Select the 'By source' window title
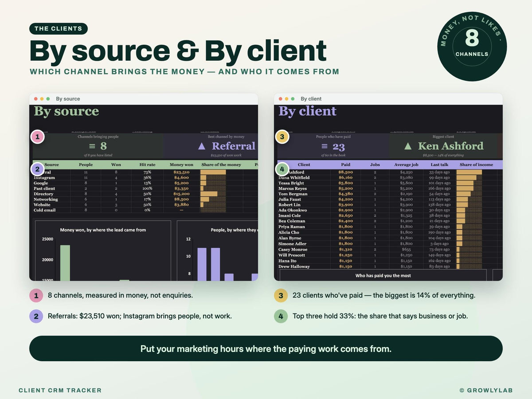The width and height of the screenshot is (532, 399). coord(68,99)
